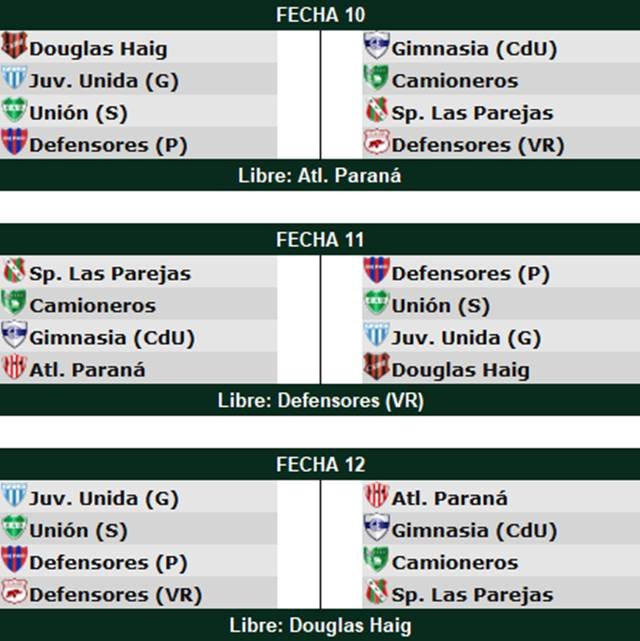Click Defensores (P) crest in Fecha 11
Screen dimensions: 640x641
376,271
